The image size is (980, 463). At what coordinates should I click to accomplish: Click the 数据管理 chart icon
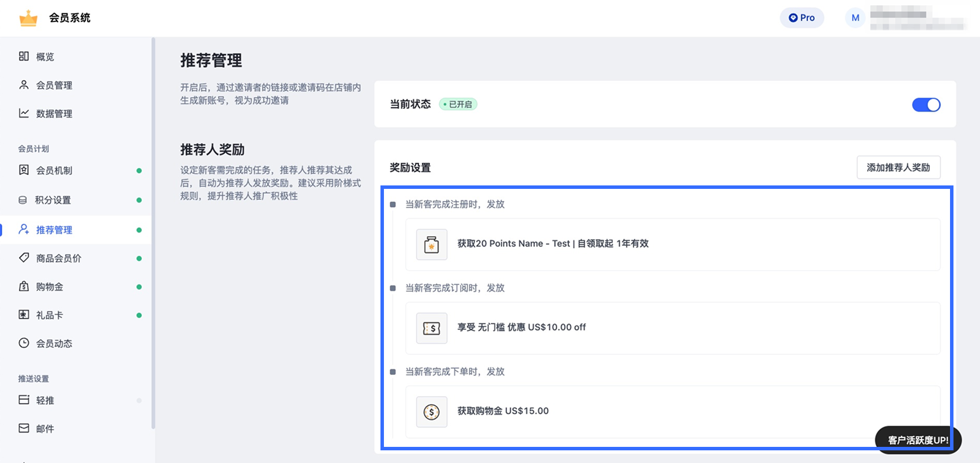pos(24,113)
